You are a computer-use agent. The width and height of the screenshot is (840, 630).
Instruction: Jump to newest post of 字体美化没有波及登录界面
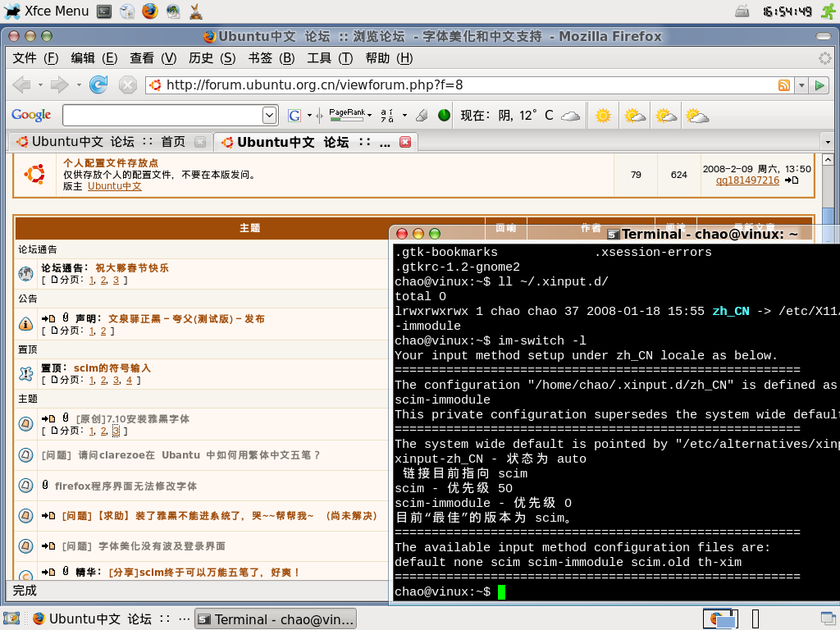click(48, 546)
